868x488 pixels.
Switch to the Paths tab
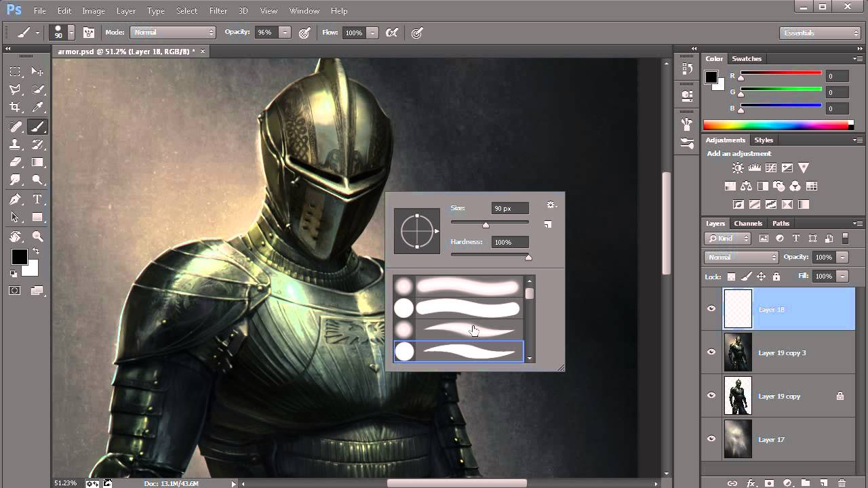[x=781, y=223]
